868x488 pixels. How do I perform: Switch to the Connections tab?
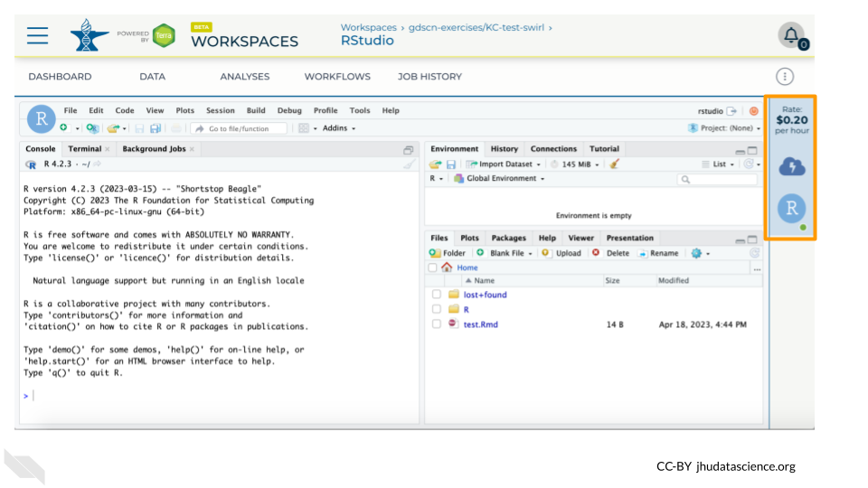(553, 149)
